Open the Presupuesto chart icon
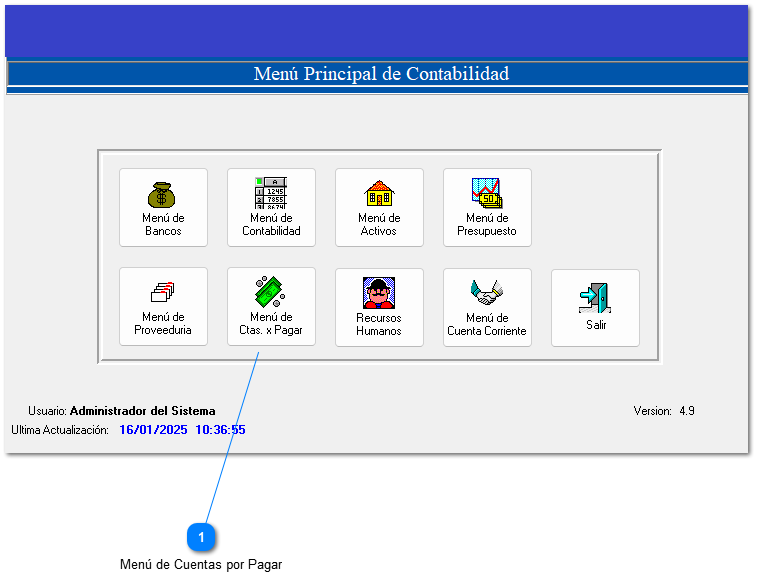The height and width of the screenshot is (588, 757). tap(487, 193)
